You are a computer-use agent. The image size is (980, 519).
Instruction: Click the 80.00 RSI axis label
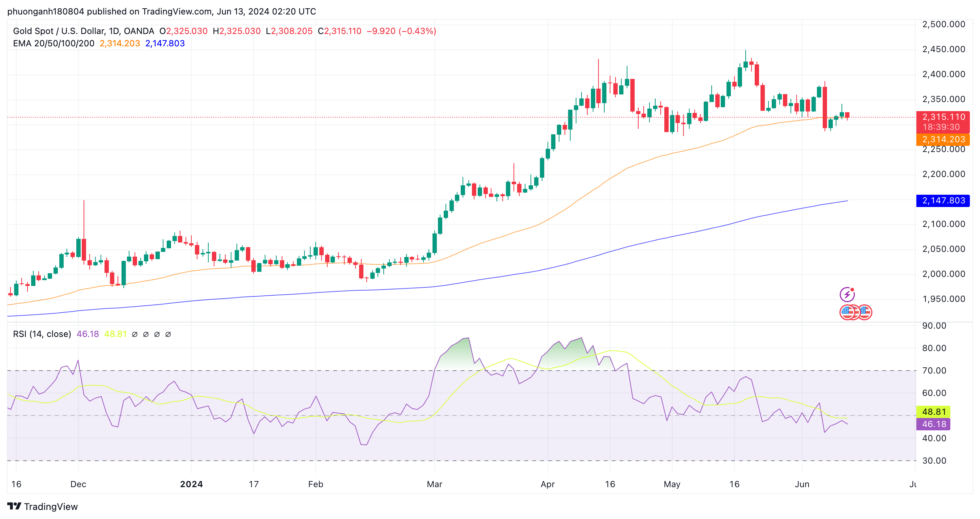[934, 348]
